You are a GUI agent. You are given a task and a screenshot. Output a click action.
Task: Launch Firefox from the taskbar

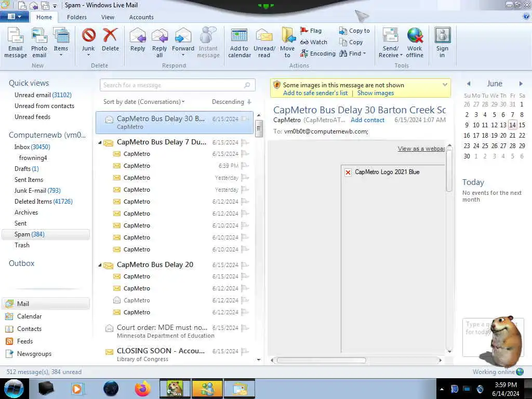143,389
